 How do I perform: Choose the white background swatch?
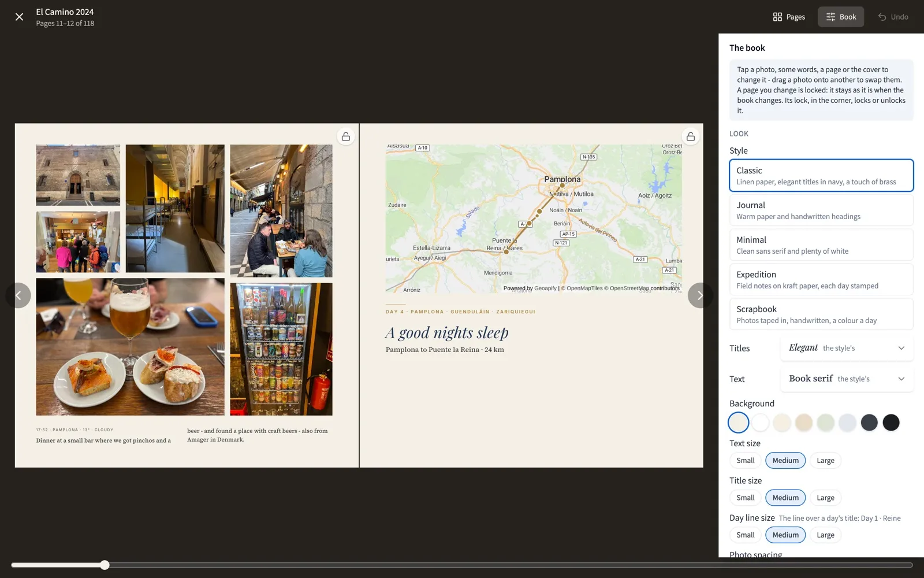[760, 423]
